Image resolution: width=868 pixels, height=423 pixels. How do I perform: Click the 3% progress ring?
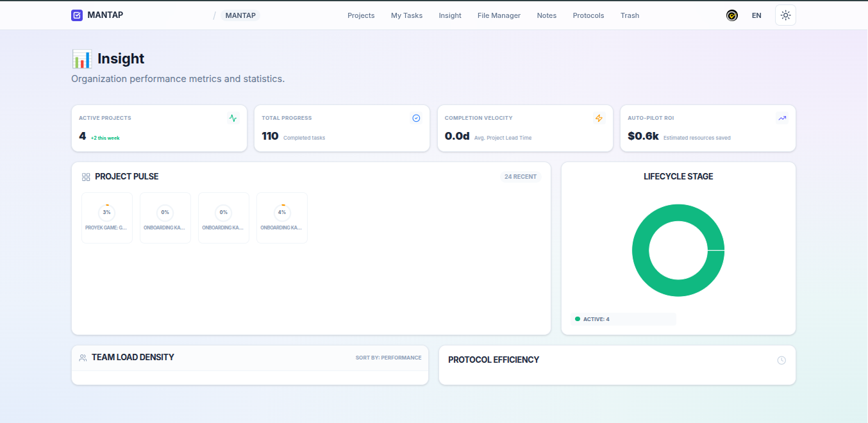[107, 212]
